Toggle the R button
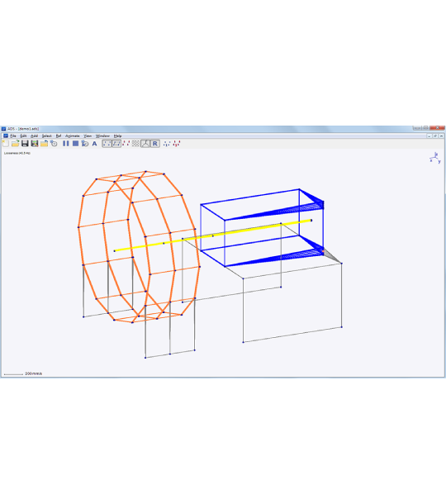This screenshot has width=446, height=504. [155, 144]
